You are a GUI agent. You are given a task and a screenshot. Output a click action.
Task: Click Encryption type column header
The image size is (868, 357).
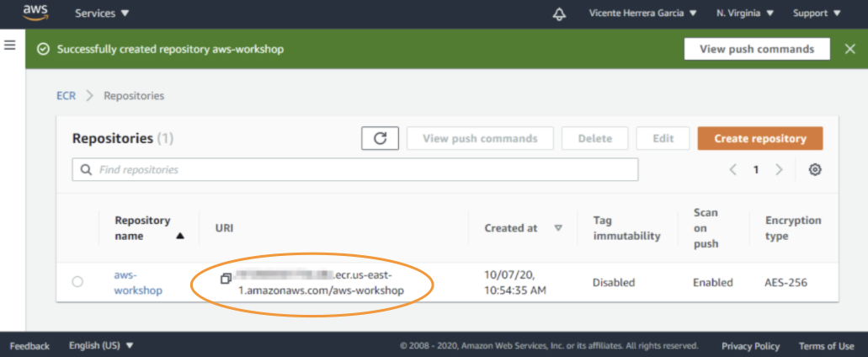[x=793, y=228]
